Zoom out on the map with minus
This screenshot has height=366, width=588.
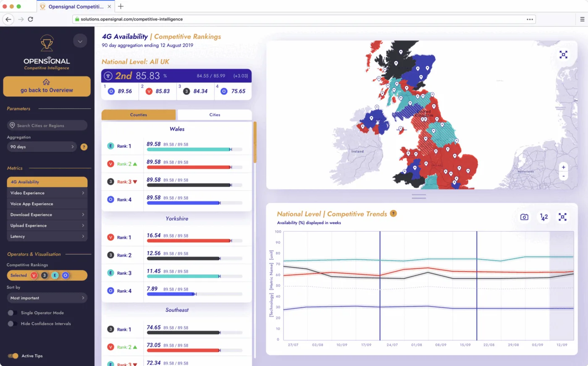tap(564, 176)
